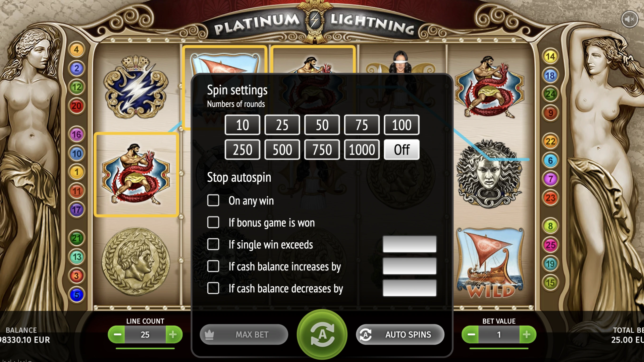Enable stop on any win checkbox
644x362 pixels.
tap(213, 200)
